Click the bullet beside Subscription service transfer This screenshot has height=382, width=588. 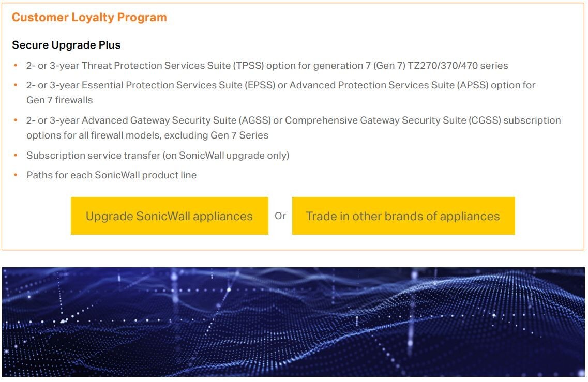coord(16,155)
